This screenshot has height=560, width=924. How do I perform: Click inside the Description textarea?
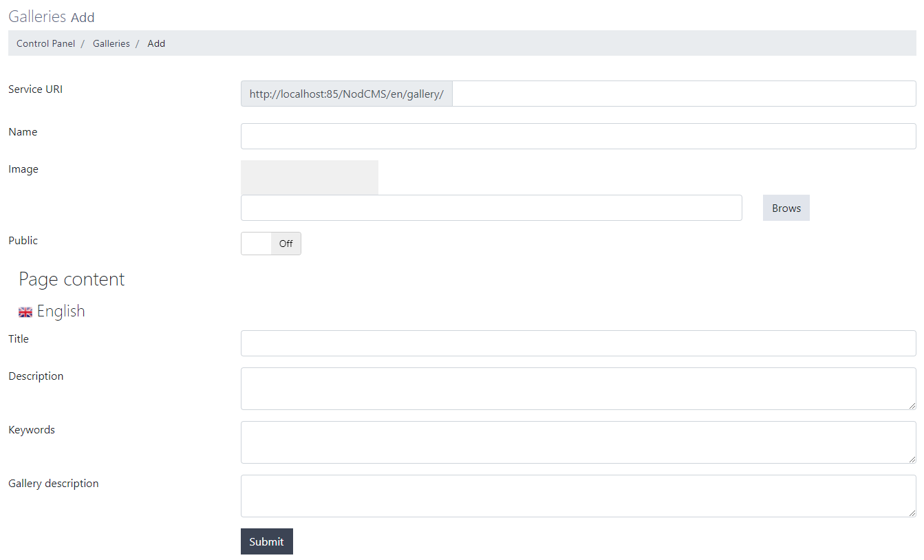tap(578, 389)
